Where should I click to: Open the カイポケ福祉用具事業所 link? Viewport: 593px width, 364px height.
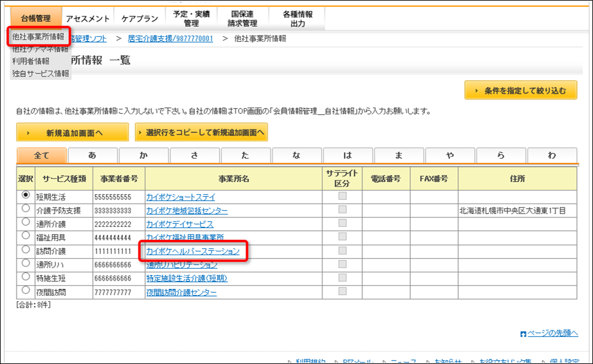click(185, 237)
